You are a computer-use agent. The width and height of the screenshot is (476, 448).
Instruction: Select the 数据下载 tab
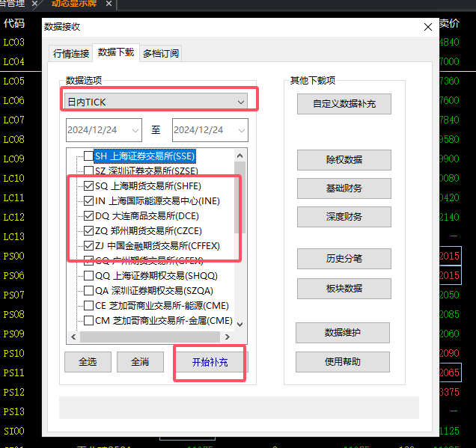[116, 52]
